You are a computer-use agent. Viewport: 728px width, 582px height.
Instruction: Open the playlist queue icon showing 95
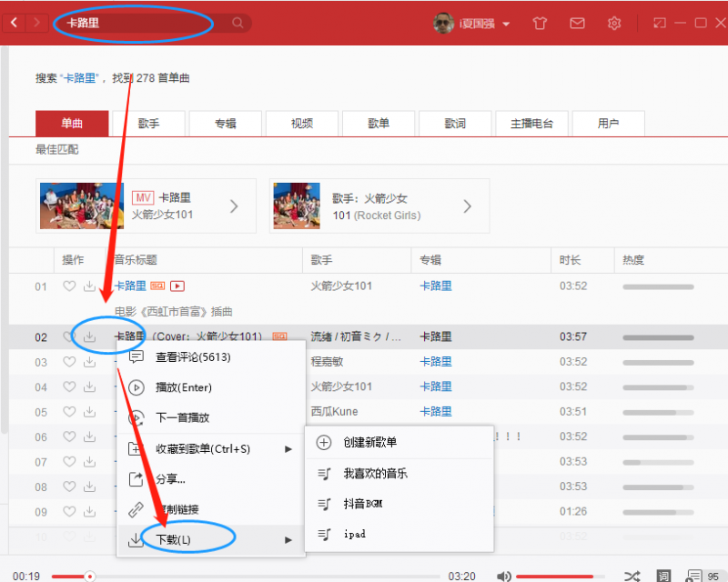(x=703, y=576)
